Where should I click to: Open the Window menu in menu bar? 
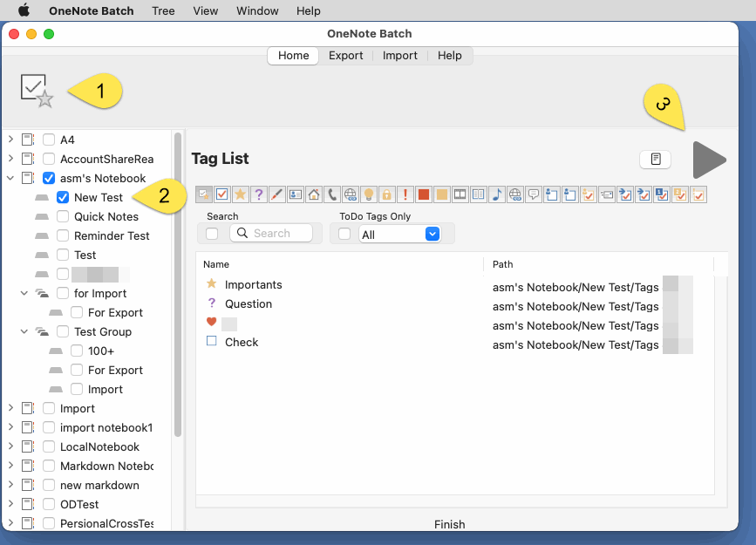coord(257,10)
